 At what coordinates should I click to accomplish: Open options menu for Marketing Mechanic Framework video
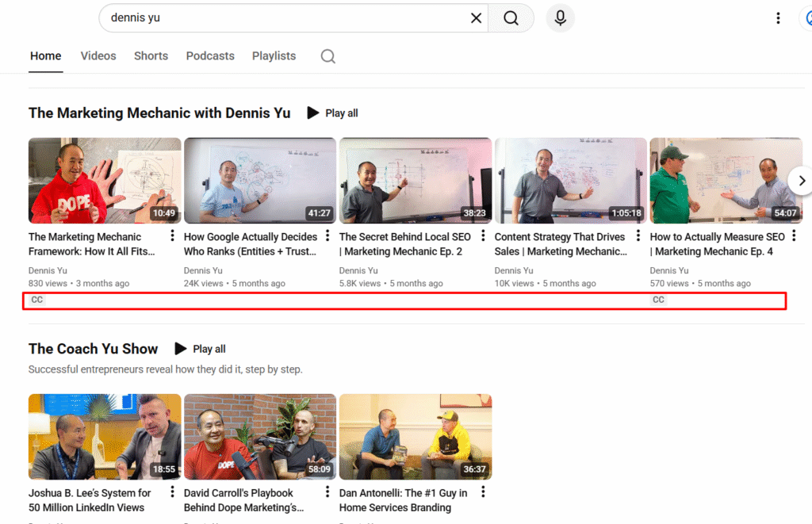pyautogui.click(x=172, y=236)
